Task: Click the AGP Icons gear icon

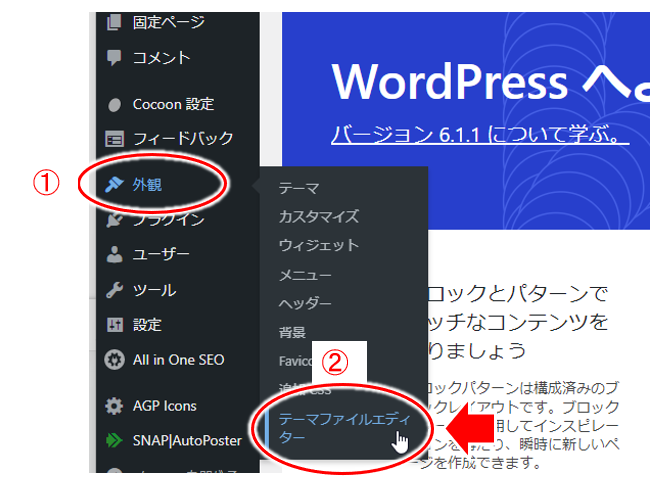Action: 114,406
